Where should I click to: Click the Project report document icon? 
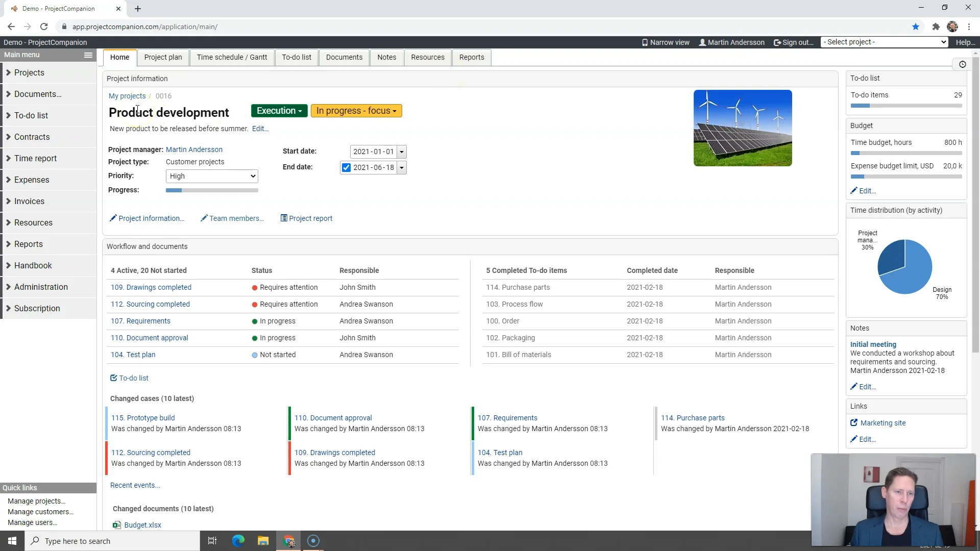[x=284, y=218]
